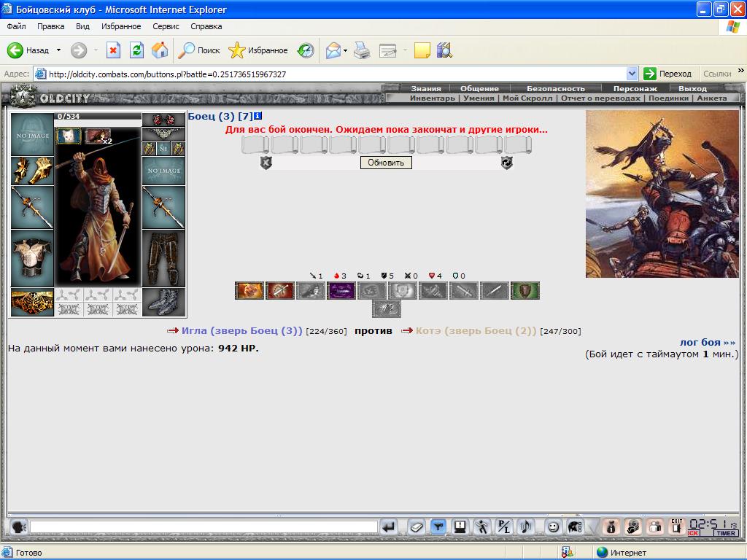Screen dimensions: 747x560
Task: Click the x2 effect icon beside the cat
Action: (x=98, y=136)
